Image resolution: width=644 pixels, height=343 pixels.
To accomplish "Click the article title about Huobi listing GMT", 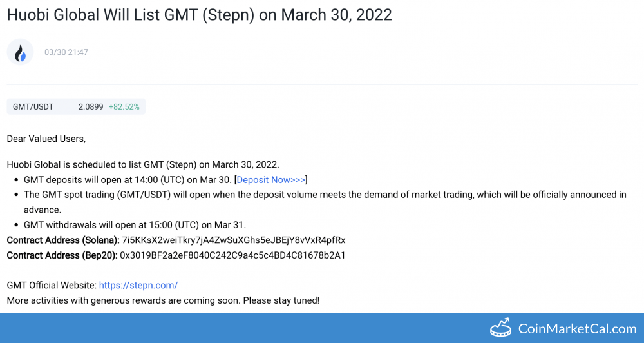I will [x=200, y=15].
